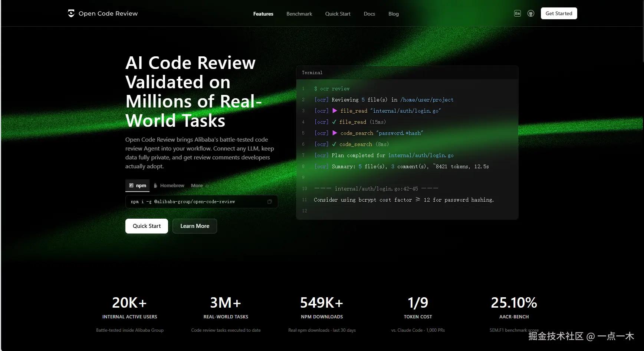Click the 'Plan completed for' terminal line
This screenshot has width=644, height=351.
pyautogui.click(x=384, y=155)
